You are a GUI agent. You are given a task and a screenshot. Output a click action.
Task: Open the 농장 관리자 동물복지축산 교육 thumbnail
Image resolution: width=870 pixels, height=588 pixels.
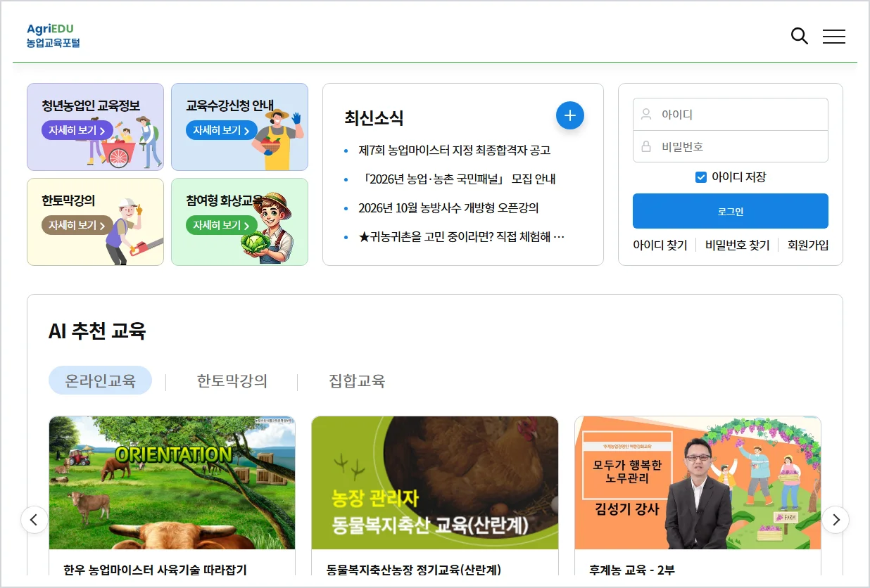click(435, 482)
